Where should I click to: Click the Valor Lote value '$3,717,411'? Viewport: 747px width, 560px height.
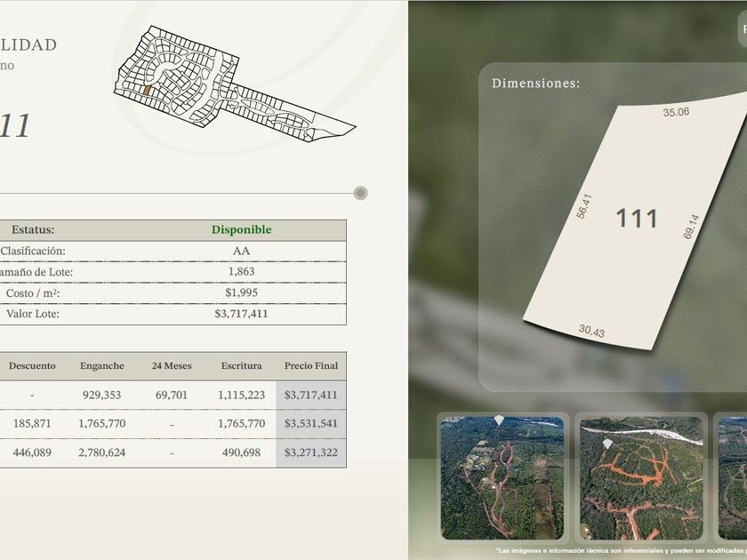point(242,314)
